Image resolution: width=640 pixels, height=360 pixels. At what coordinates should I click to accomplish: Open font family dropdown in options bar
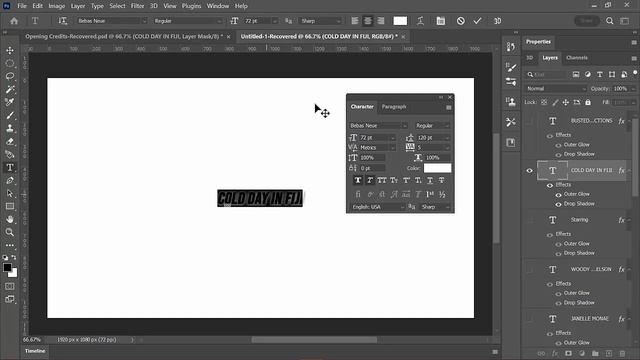click(144, 21)
